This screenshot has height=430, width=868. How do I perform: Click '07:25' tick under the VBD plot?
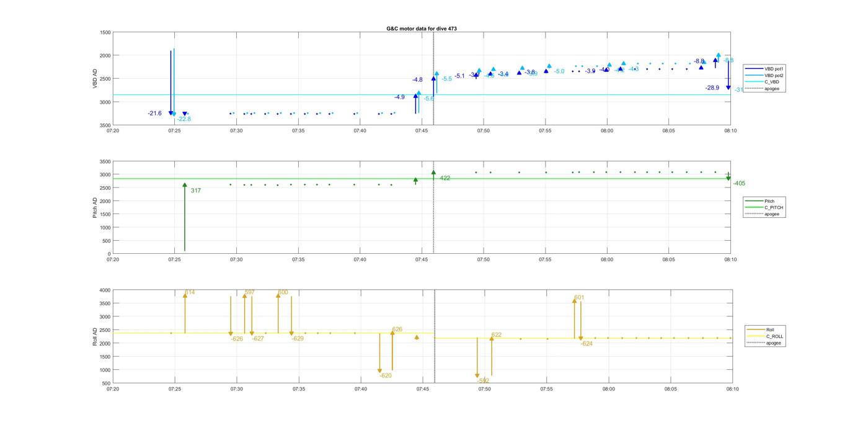(174, 131)
